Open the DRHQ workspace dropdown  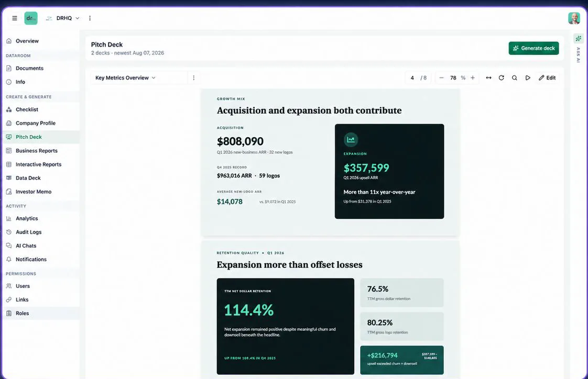[x=63, y=18]
